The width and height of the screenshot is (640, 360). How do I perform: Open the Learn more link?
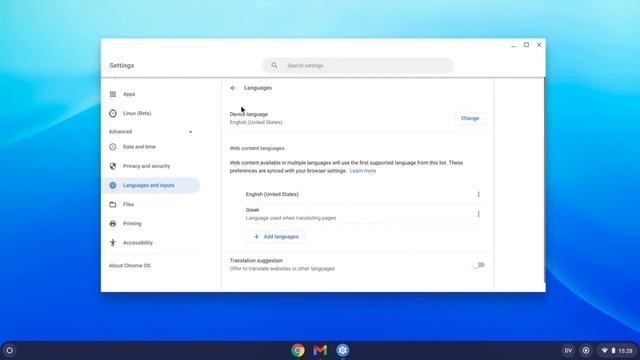(362, 171)
